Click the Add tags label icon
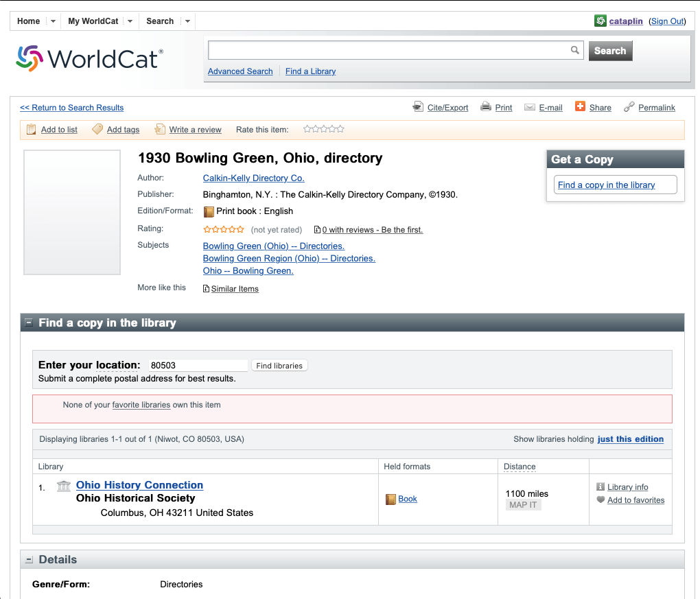 tap(97, 129)
